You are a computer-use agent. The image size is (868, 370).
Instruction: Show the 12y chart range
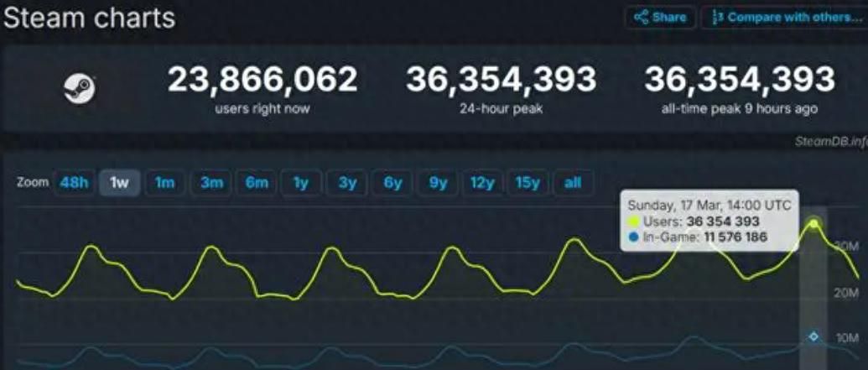482,182
